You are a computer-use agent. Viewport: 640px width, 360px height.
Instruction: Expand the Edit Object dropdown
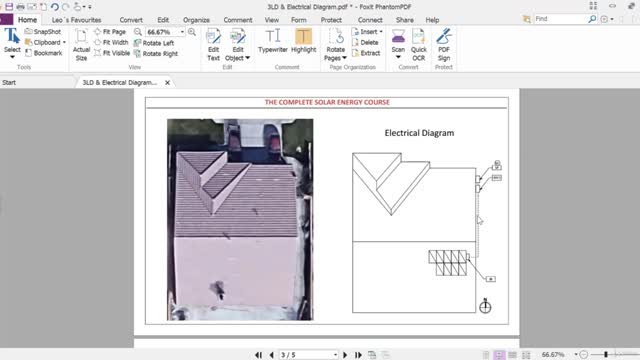[247, 58]
